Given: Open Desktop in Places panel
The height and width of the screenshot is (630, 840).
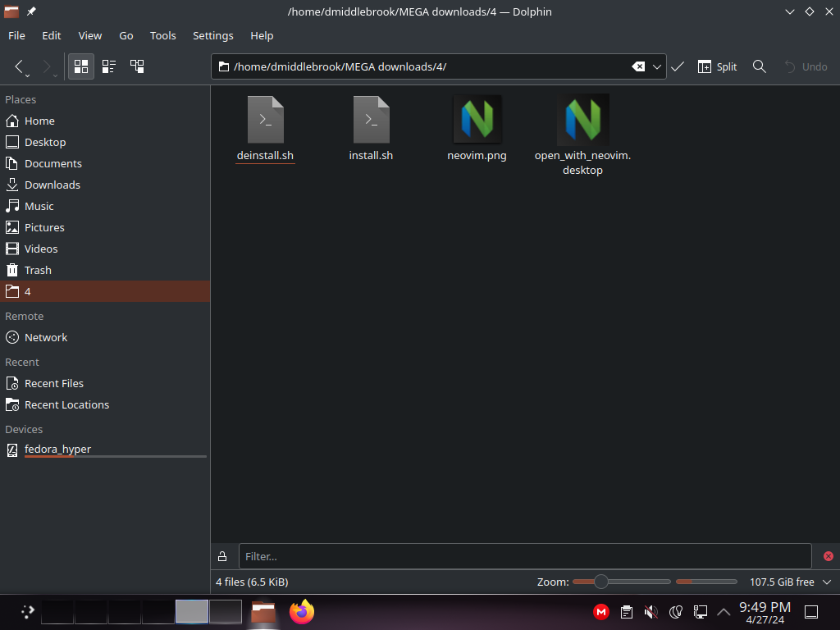Looking at the screenshot, I should (105, 143).
